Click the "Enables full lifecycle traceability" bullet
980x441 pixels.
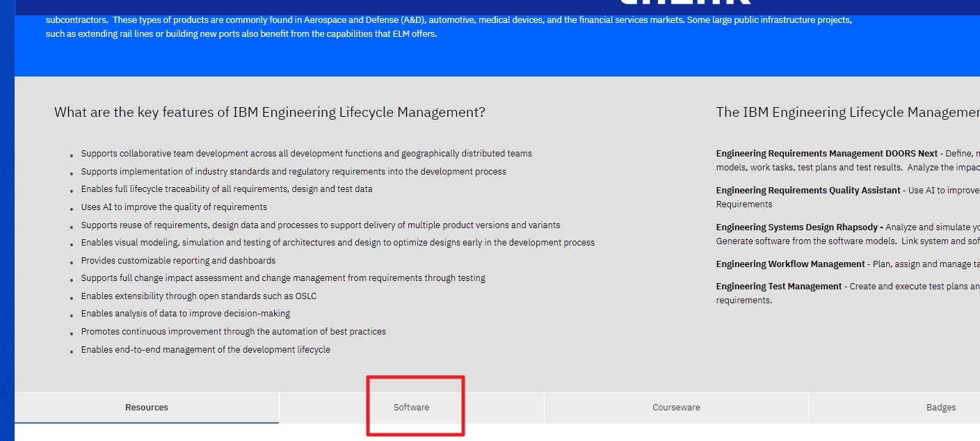point(227,189)
